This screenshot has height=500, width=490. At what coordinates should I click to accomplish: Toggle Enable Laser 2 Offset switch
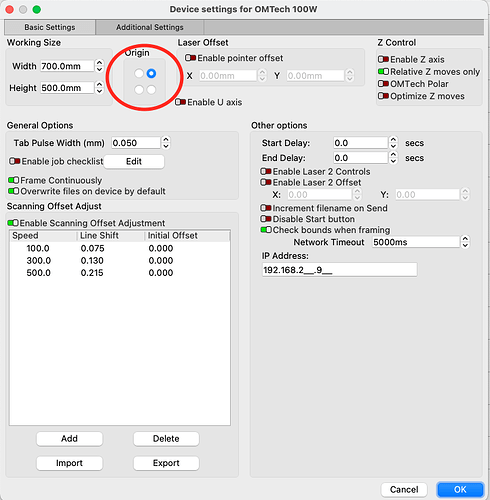coord(266,183)
